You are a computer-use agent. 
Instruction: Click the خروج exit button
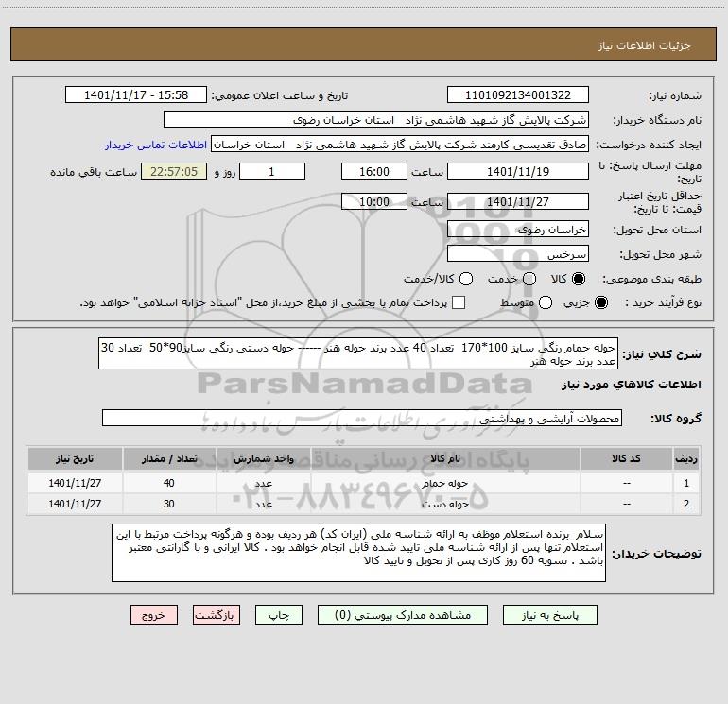point(154,615)
